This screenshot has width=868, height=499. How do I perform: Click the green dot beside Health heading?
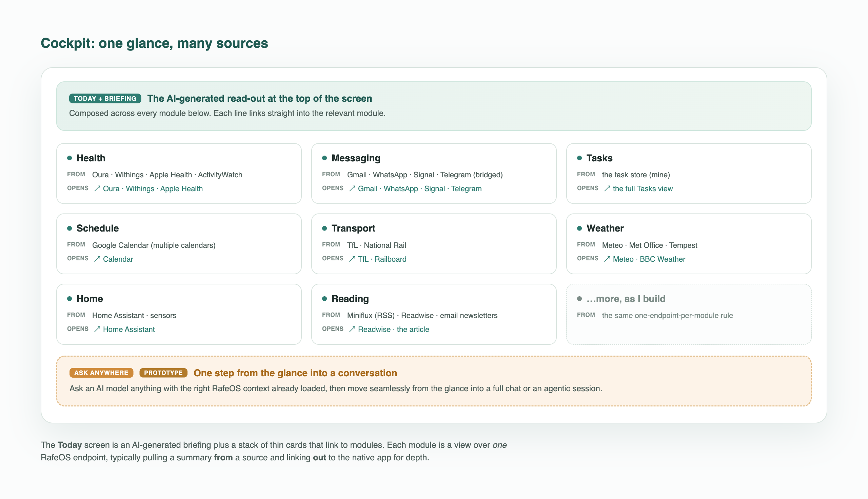tap(70, 158)
